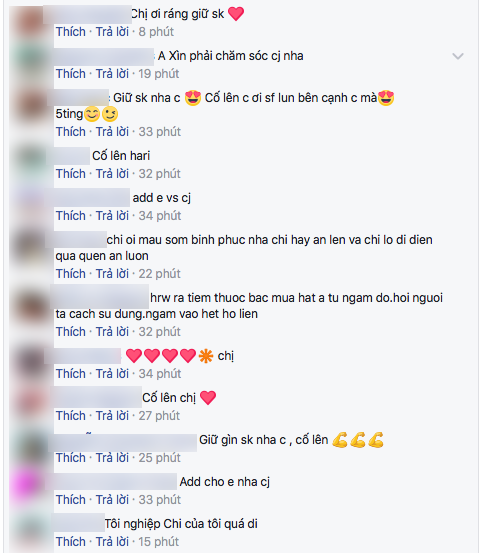
Task: Reply to 'Tôi nghiệp Chi của tôi quá di'
Action: tap(112, 541)
